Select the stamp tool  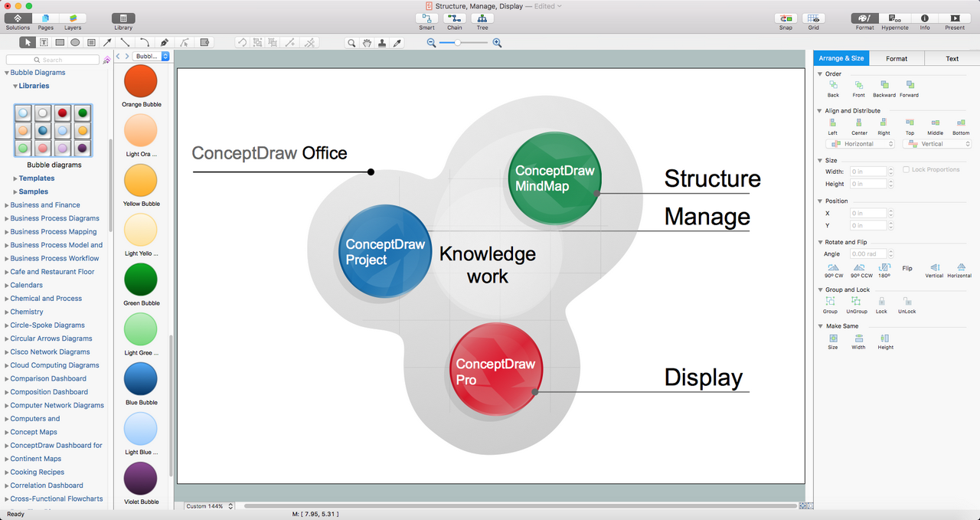click(x=382, y=43)
